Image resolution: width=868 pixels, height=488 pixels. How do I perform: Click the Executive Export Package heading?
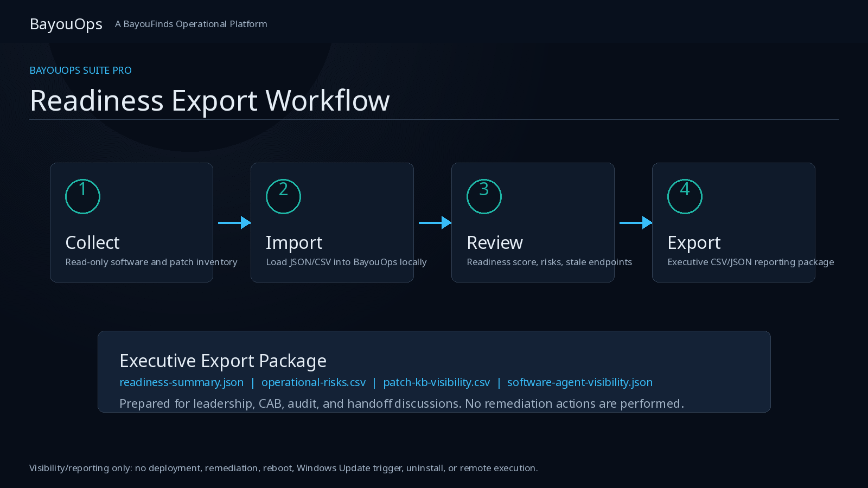tap(223, 361)
